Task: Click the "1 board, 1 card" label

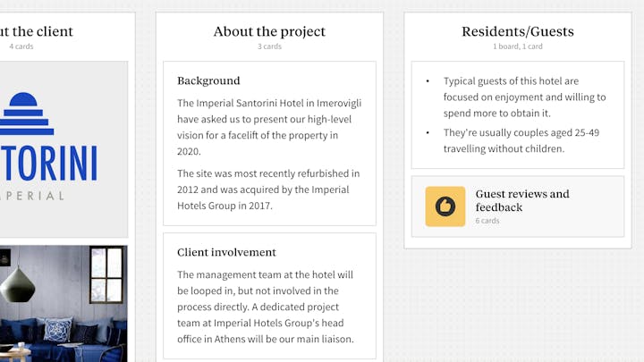Action: click(517, 46)
